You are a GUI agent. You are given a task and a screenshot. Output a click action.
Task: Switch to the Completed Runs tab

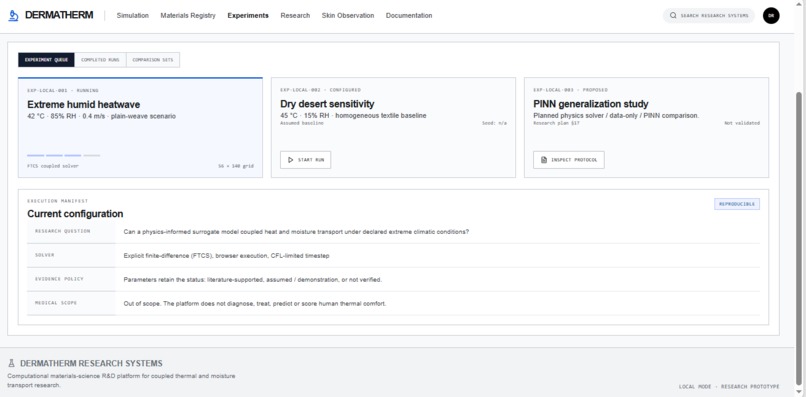100,60
